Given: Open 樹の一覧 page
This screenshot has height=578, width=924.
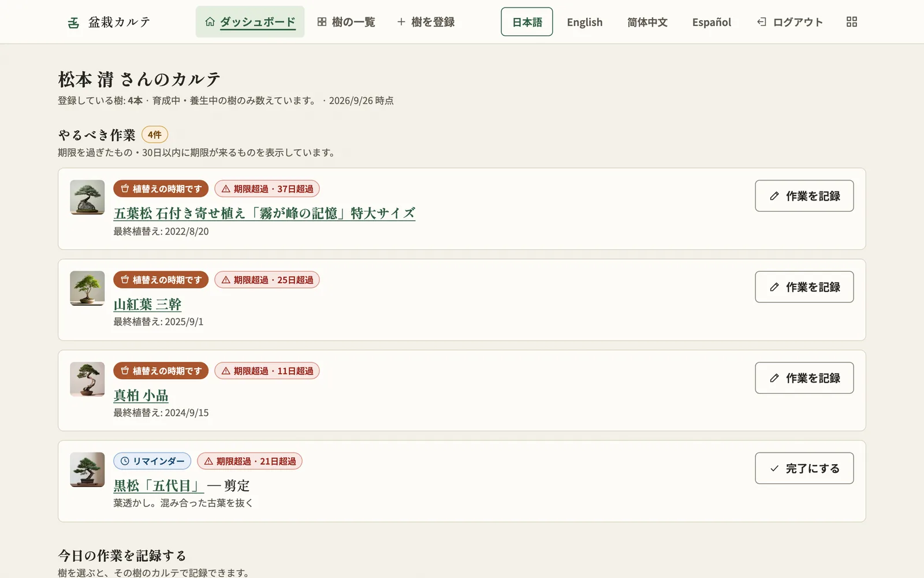Looking at the screenshot, I should tap(346, 22).
